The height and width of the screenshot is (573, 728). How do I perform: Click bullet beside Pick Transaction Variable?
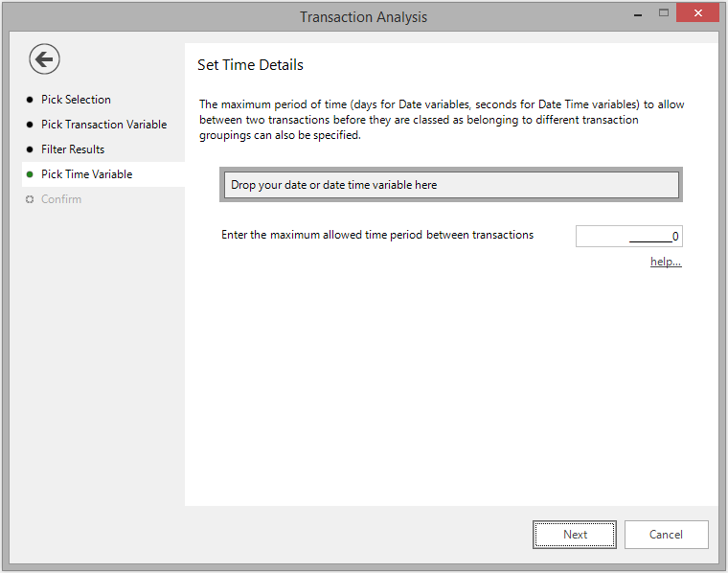point(30,125)
